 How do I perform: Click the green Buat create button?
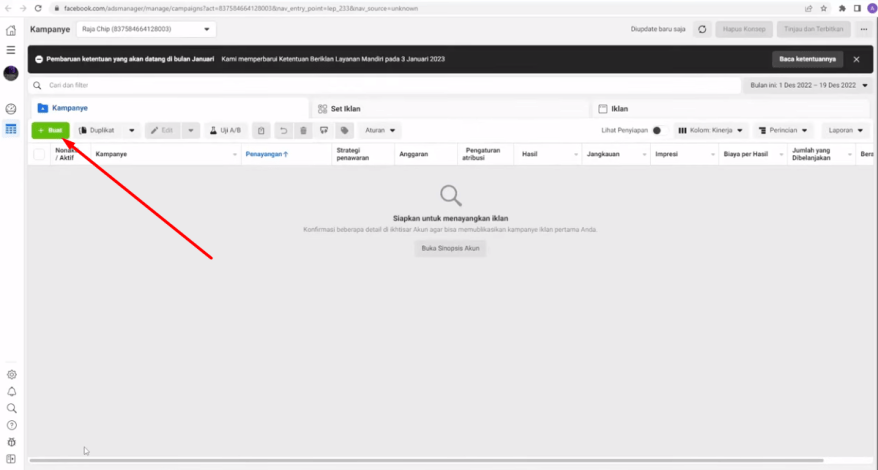click(50, 131)
